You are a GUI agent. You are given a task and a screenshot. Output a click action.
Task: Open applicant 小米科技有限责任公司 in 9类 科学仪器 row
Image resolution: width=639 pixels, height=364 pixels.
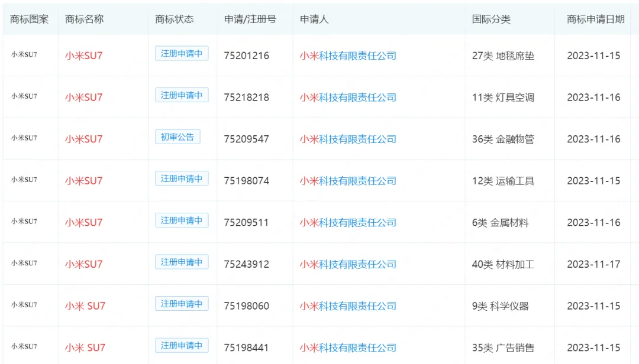coord(348,306)
